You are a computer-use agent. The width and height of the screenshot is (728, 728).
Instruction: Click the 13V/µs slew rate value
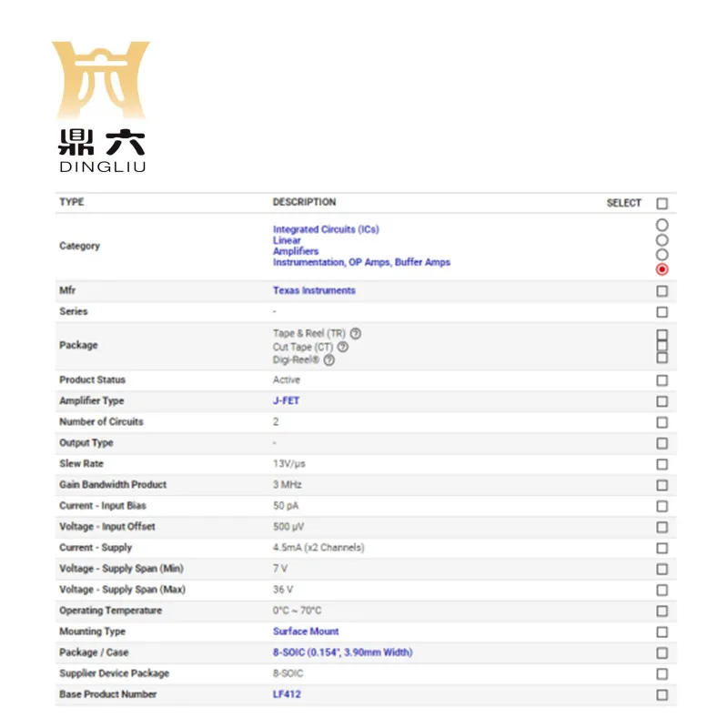tap(288, 464)
